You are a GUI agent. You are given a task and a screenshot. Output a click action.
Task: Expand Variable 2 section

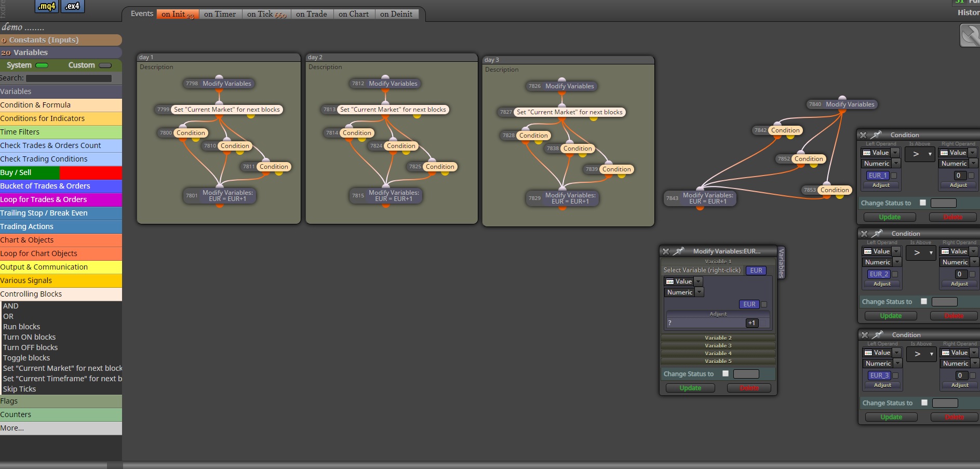click(718, 338)
